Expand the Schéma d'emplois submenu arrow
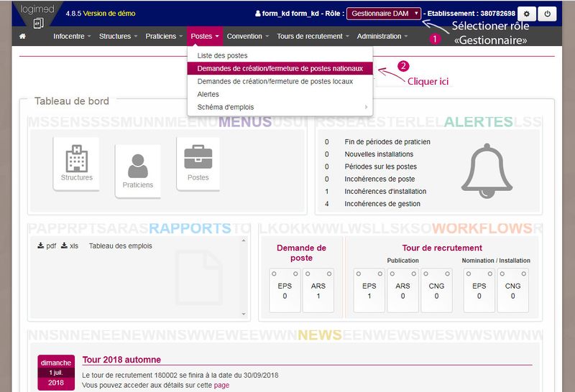 (x=366, y=107)
